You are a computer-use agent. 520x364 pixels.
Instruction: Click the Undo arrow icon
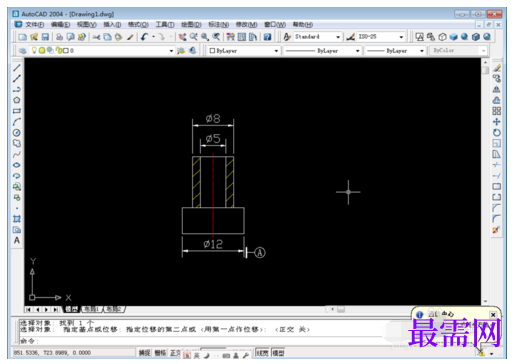point(144,37)
